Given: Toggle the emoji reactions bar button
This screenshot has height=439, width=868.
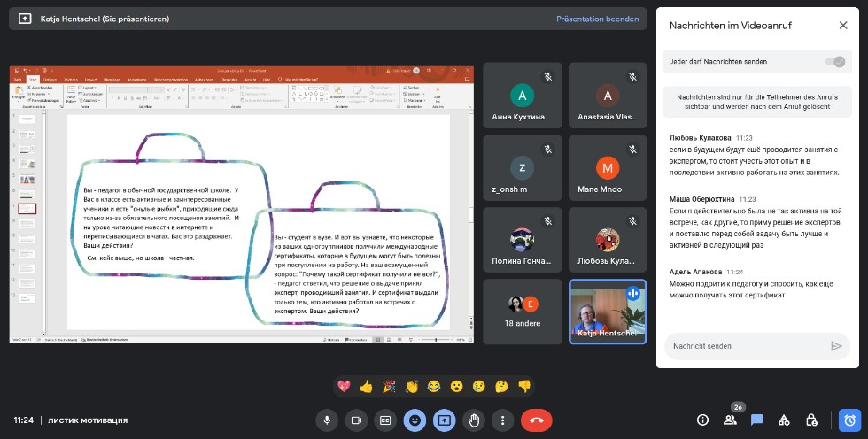Looking at the screenshot, I should [x=414, y=420].
